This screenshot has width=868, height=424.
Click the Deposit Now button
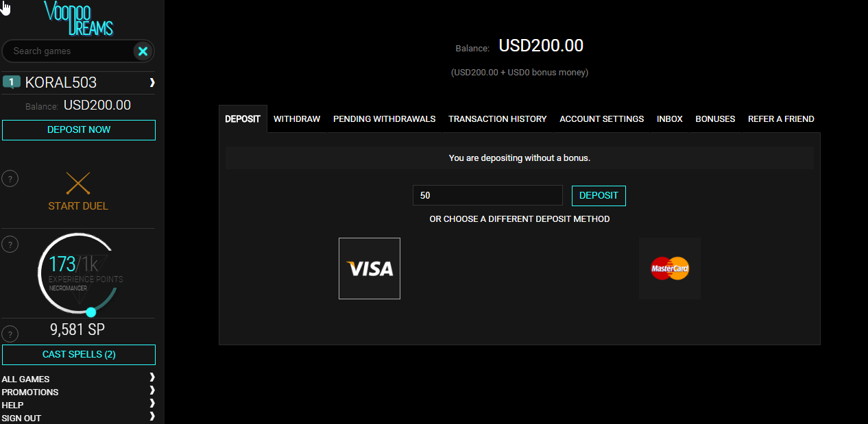(79, 130)
